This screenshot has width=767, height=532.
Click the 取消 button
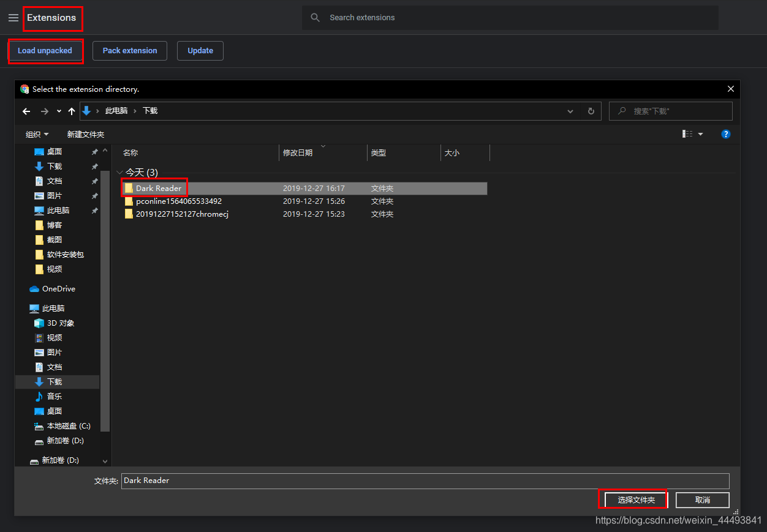pyautogui.click(x=703, y=500)
